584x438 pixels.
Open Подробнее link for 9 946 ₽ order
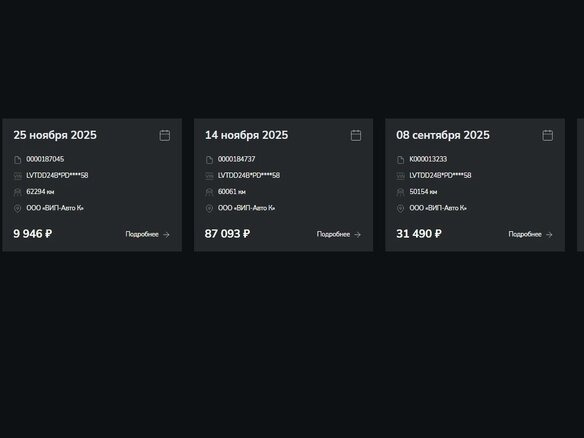147,234
